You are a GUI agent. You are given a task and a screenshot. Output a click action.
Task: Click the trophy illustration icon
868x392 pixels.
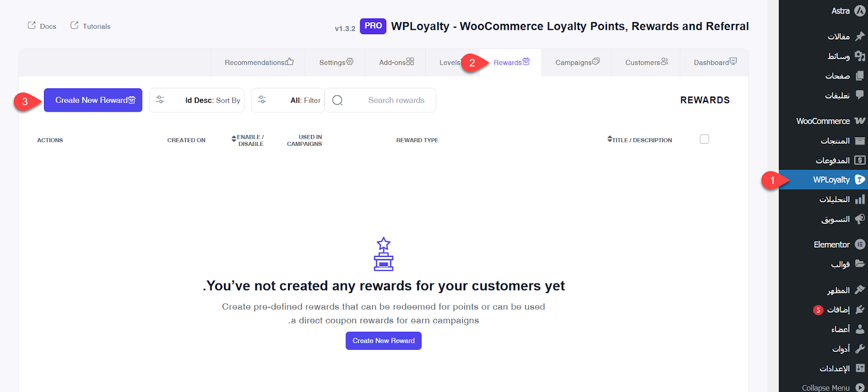[384, 254]
